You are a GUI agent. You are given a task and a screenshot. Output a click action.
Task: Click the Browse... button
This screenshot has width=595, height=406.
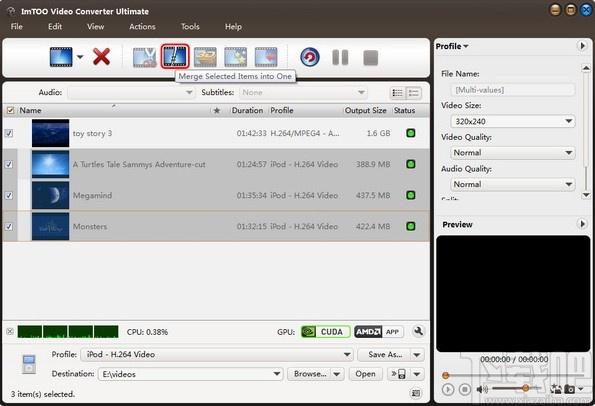point(309,374)
